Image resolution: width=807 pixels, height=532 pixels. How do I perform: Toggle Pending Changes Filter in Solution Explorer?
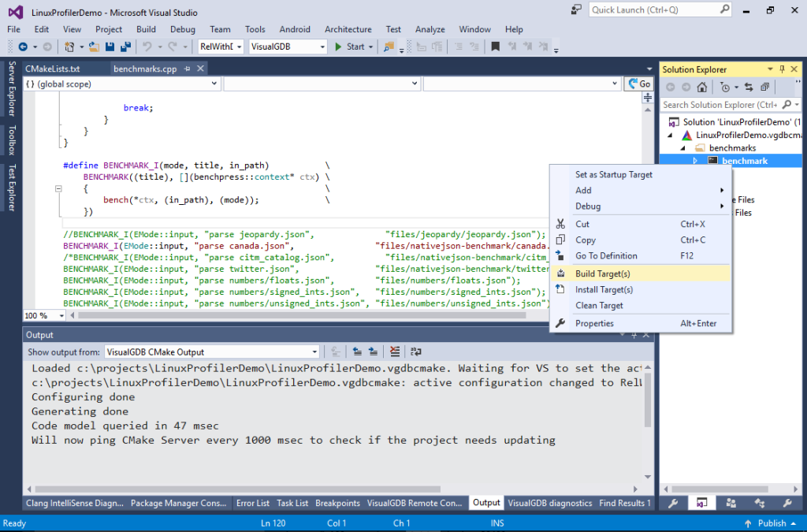point(723,87)
